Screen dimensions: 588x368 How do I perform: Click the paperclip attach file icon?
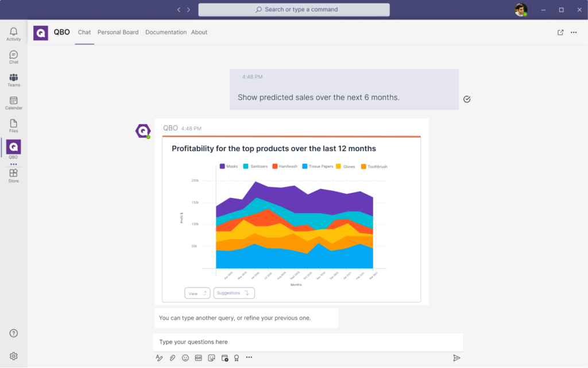click(x=172, y=358)
